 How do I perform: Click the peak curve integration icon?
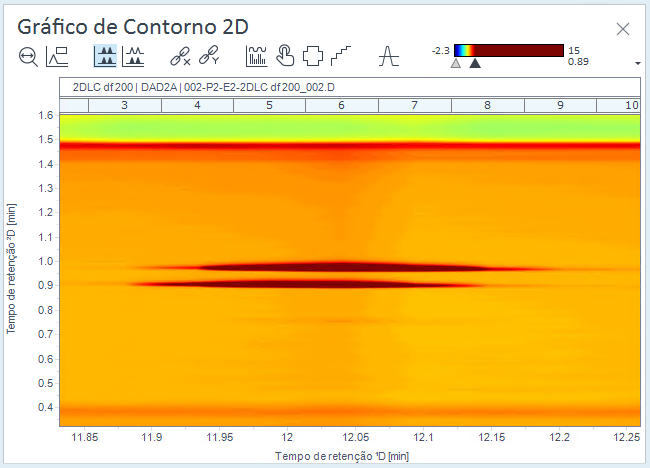(x=388, y=56)
